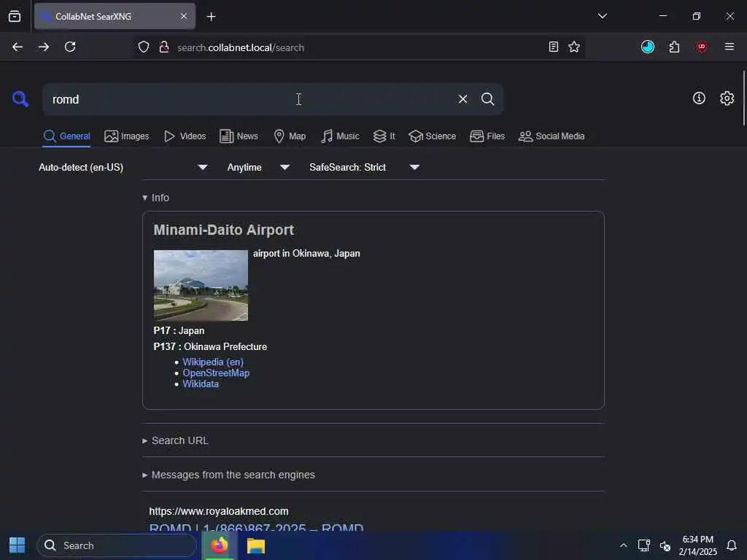Screen dimensions: 747x560
Task: Open the blue circular extension icon
Action: point(648,47)
